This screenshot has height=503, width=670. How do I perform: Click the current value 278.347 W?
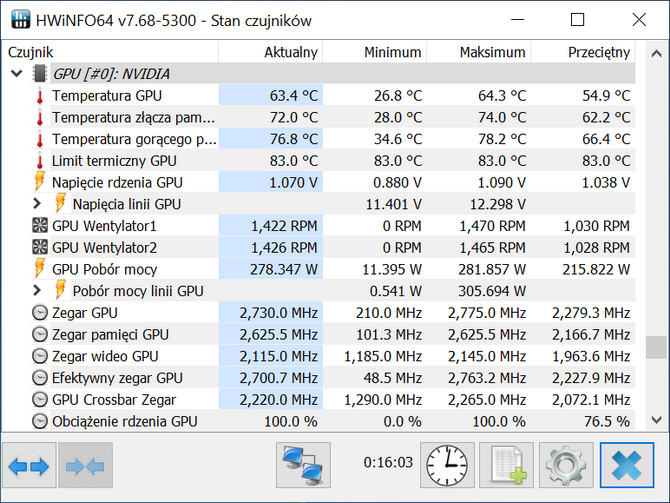(x=284, y=269)
